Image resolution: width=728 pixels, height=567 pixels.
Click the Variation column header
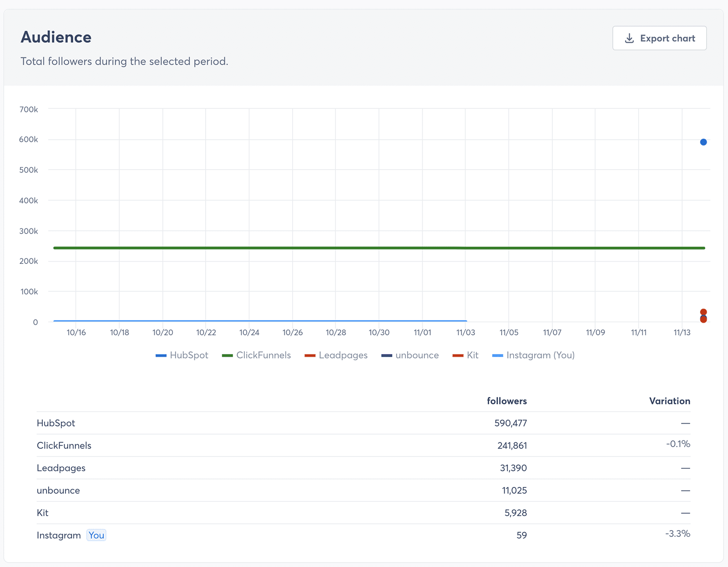670,401
